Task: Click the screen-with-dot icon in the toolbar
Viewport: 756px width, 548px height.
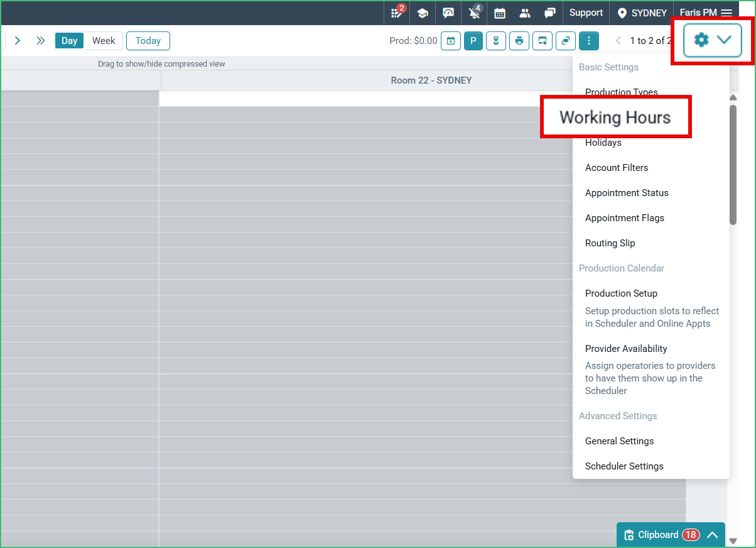Action: pyautogui.click(x=543, y=41)
